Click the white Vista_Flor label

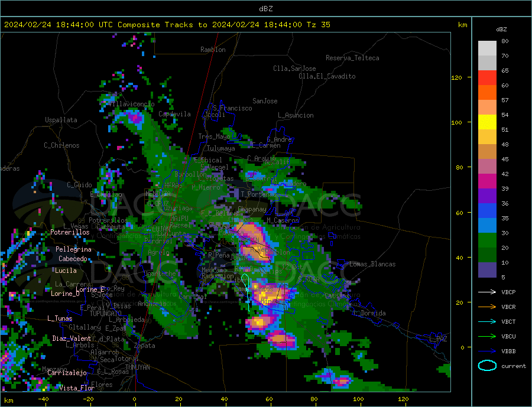point(77,388)
